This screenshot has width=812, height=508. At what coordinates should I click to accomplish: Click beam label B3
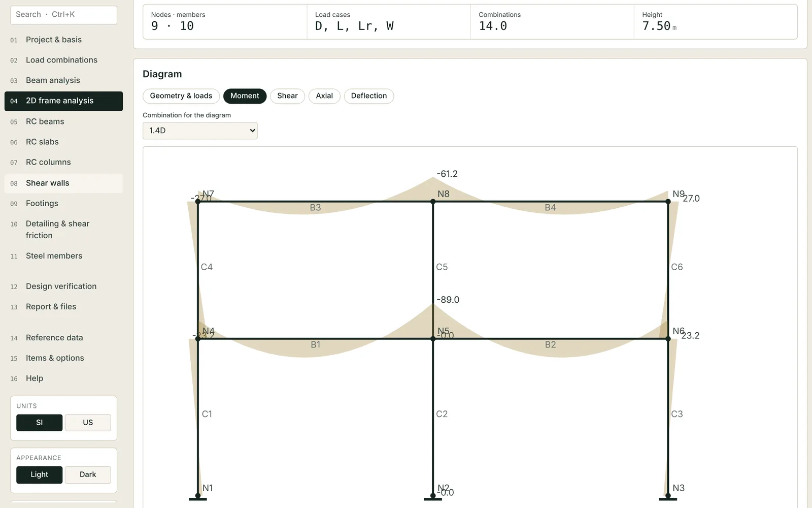[315, 208]
